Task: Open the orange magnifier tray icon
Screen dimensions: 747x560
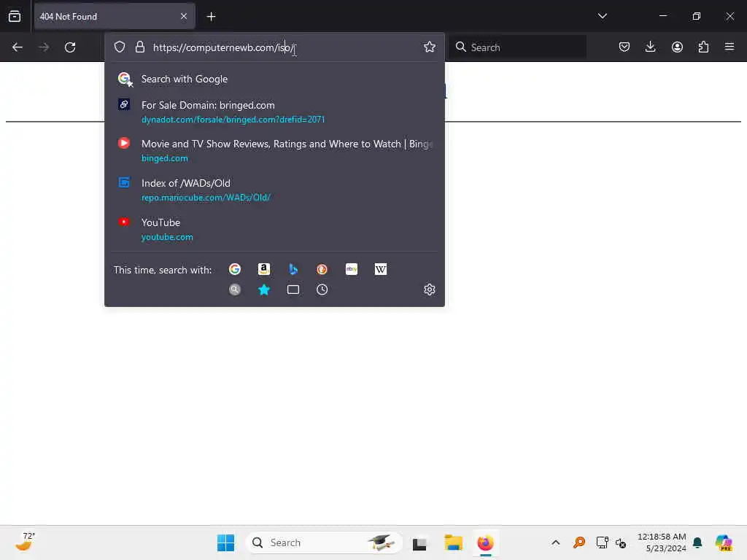Action: (x=578, y=542)
